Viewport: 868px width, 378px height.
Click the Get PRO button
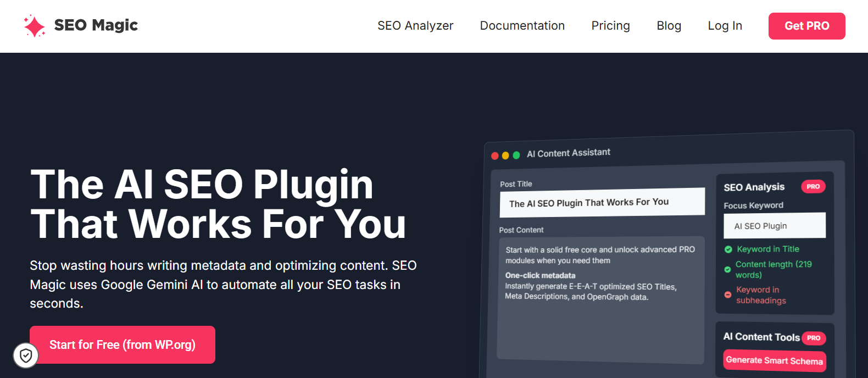pos(807,26)
